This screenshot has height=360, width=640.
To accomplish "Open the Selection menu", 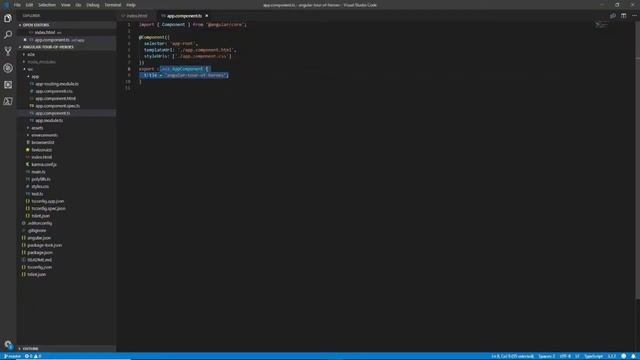I will 47,5.
